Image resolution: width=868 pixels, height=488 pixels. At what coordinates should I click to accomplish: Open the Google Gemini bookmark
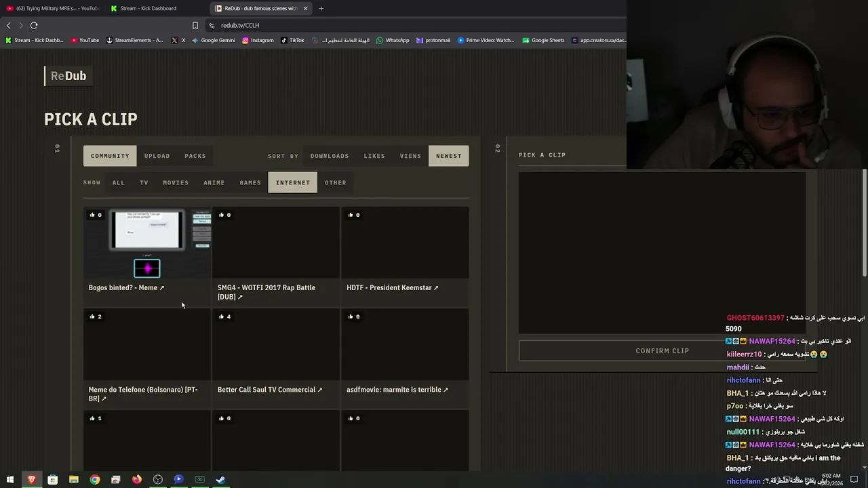click(x=213, y=40)
